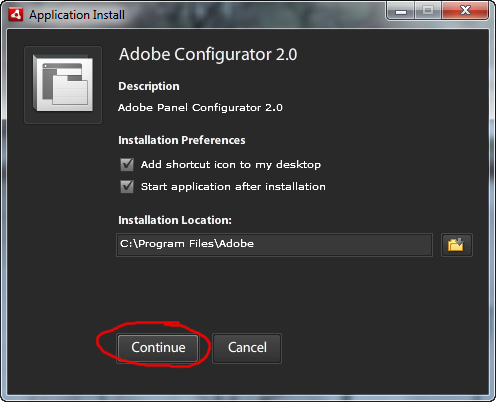Uncheck Add shortcut icon to my desktop
This screenshot has height=402, width=496.
[127, 164]
